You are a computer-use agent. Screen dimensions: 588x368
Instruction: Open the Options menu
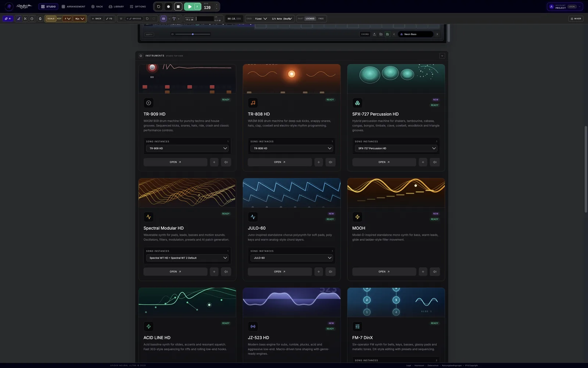click(x=138, y=7)
